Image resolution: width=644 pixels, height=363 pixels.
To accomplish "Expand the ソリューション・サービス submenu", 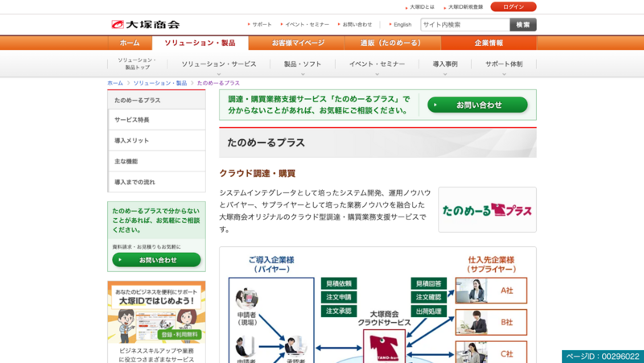I will coord(219,64).
